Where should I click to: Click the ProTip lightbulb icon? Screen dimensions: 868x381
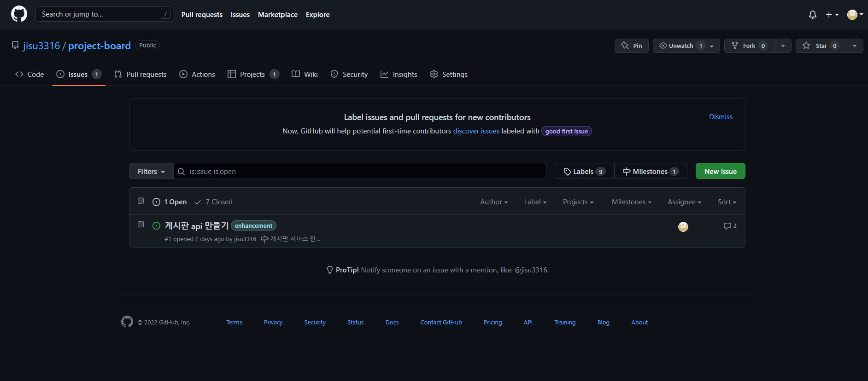[x=330, y=270]
